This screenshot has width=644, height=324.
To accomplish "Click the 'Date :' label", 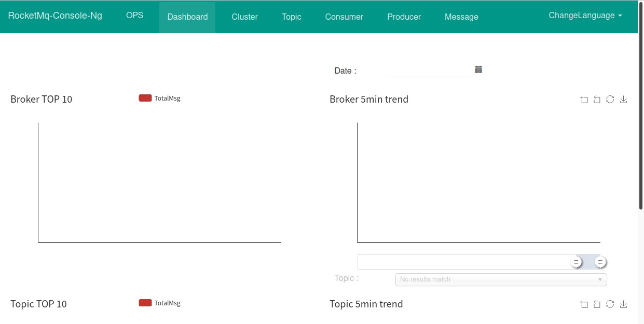I will point(346,71).
